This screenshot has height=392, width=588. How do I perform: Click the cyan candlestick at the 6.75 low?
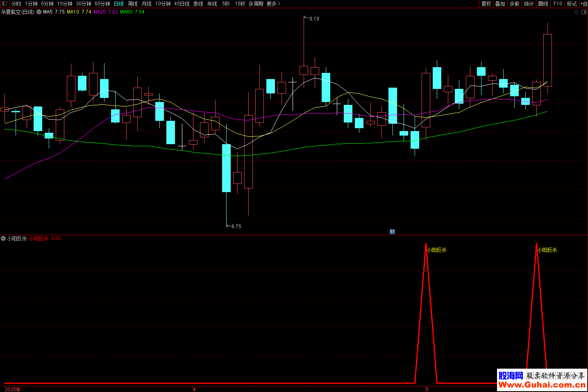226,168
